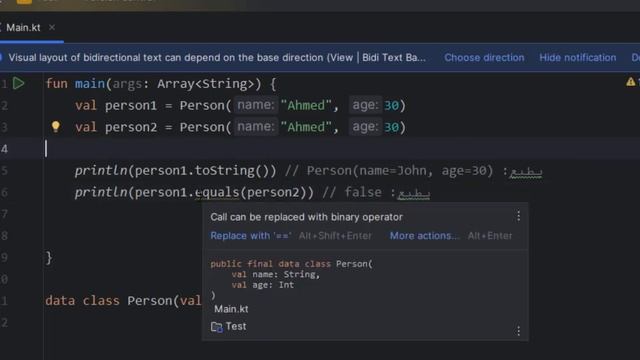Viewport: 640px width, 360px height.
Task: Click the age: hint on person2 line
Action: click(x=366, y=127)
